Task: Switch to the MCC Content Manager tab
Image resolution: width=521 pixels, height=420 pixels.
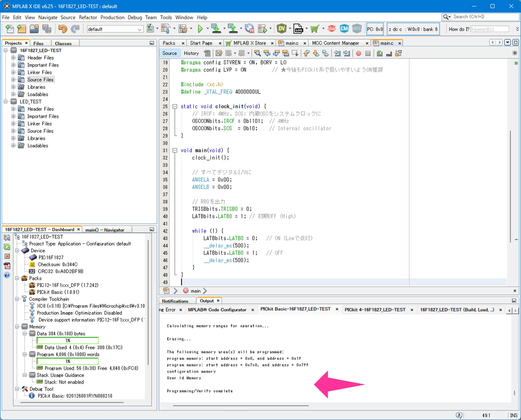Action: [335, 43]
